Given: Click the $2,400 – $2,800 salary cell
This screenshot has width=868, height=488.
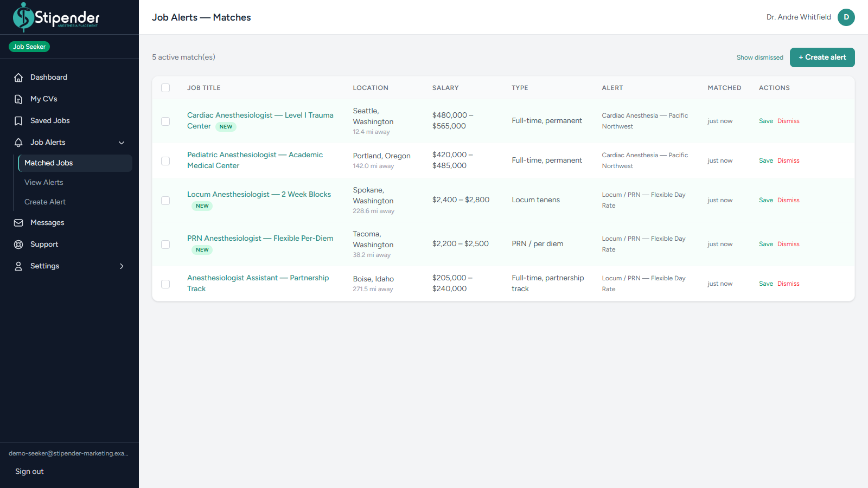Looking at the screenshot, I should coord(461,200).
